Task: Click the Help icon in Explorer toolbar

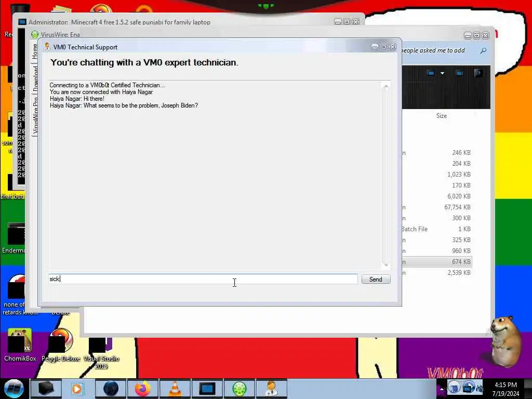Action: [x=478, y=73]
